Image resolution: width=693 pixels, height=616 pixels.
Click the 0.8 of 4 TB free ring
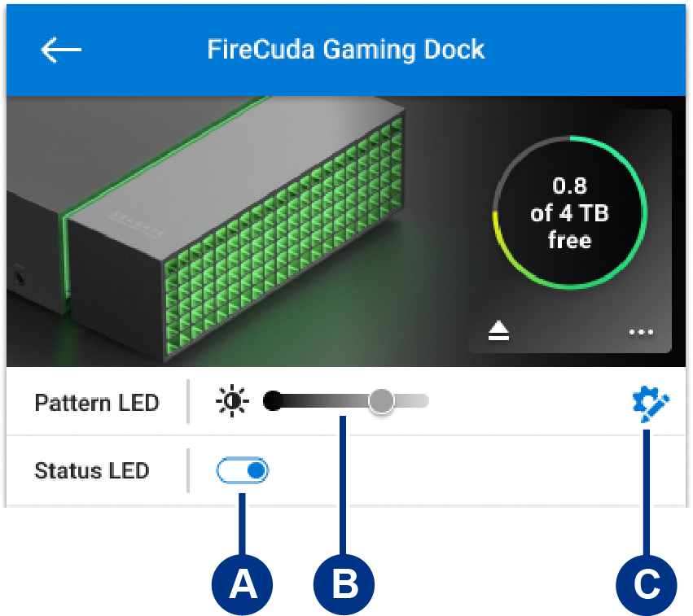tap(570, 212)
